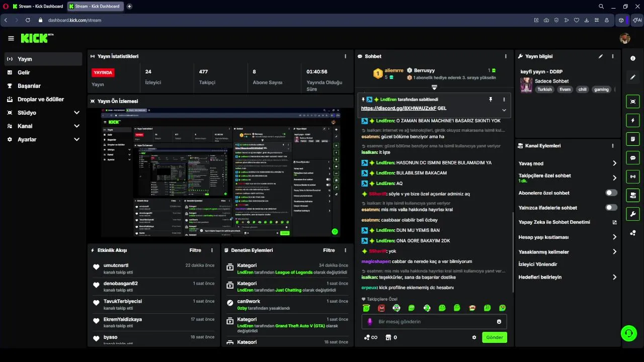Toggle the broadcast signal widget icon in the sidebar

point(633,176)
